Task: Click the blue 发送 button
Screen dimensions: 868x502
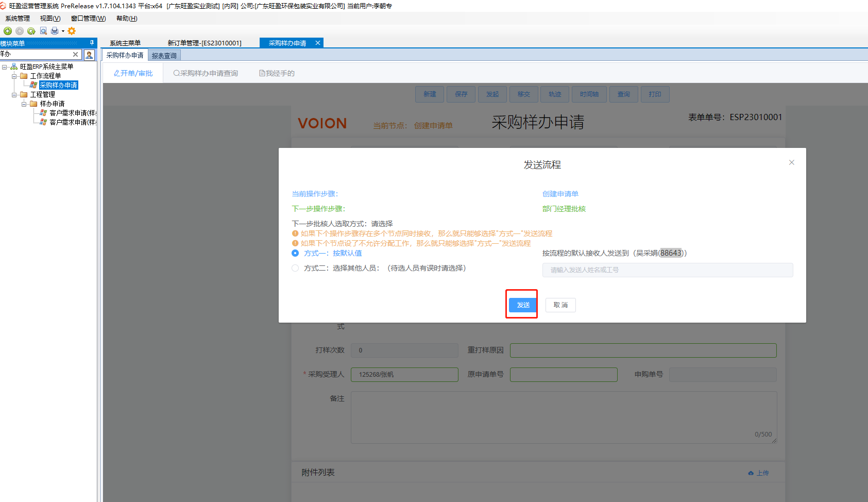Action: point(523,305)
